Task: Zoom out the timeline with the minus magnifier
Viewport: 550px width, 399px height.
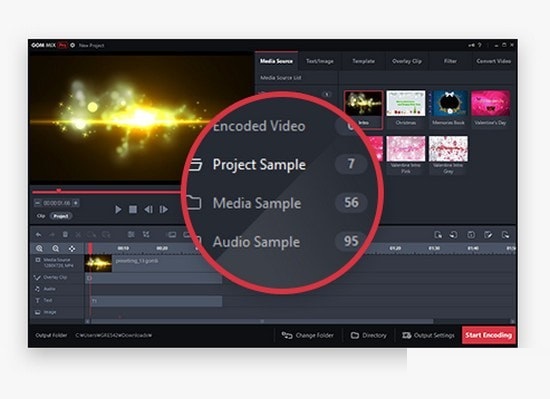Action: pyautogui.click(x=55, y=249)
